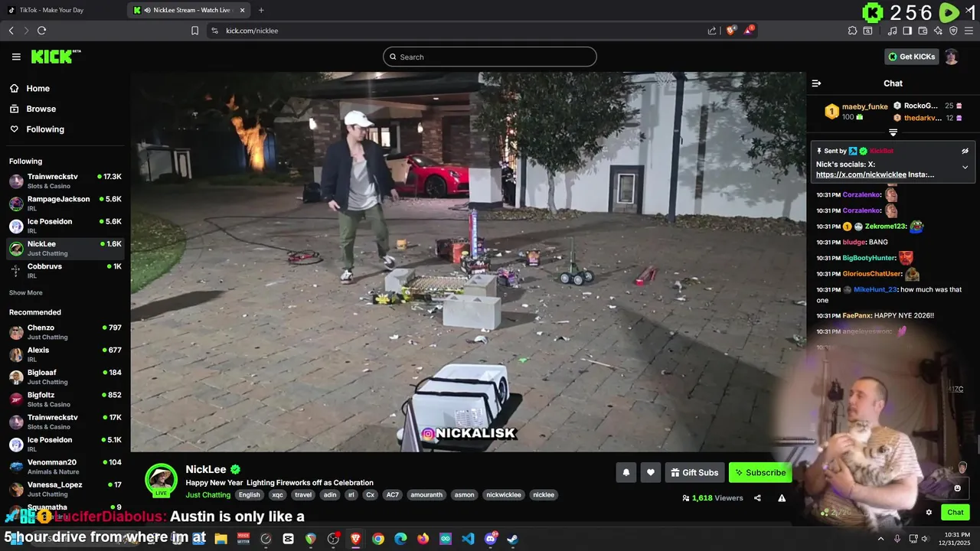Open Trainwreckstv channel in Following list
The height and width of the screenshot is (551, 980).
point(65,181)
